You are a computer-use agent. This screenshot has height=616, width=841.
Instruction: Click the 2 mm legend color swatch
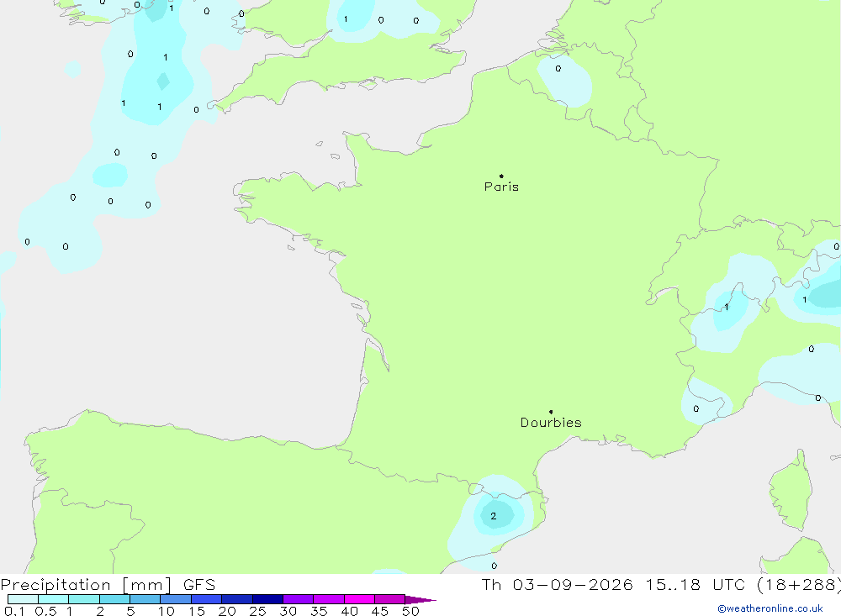pos(114,599)
